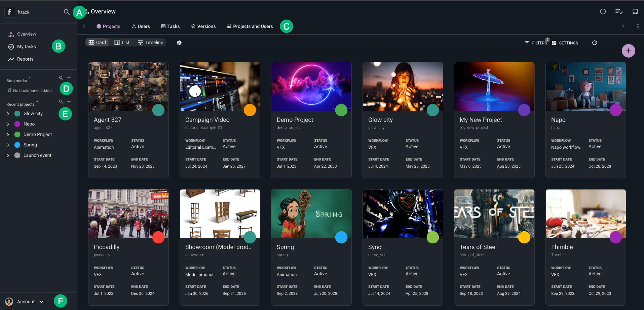644x310 pixels.
Task: Open the Projects and Users tab
Action: pos(250,26)
